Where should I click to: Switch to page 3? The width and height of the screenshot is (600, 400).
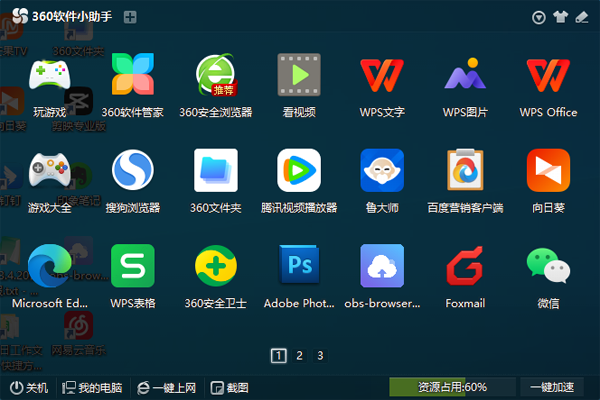(320, 355)
